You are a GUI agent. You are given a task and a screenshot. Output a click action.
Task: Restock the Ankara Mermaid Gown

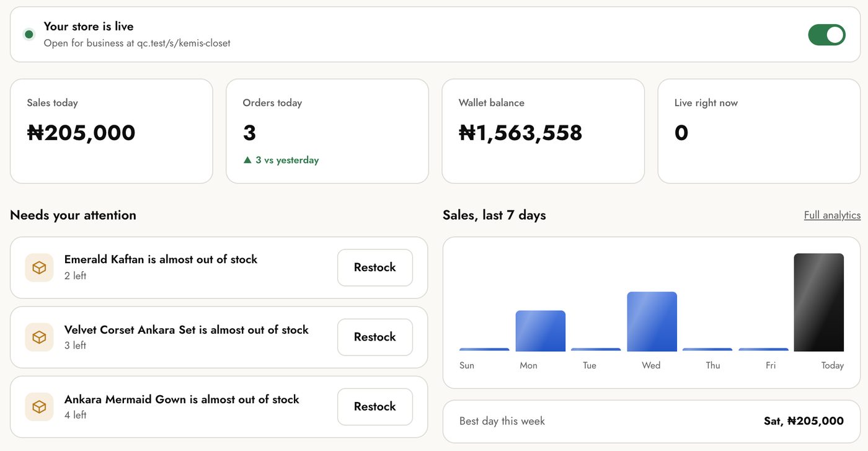[375, 406]
